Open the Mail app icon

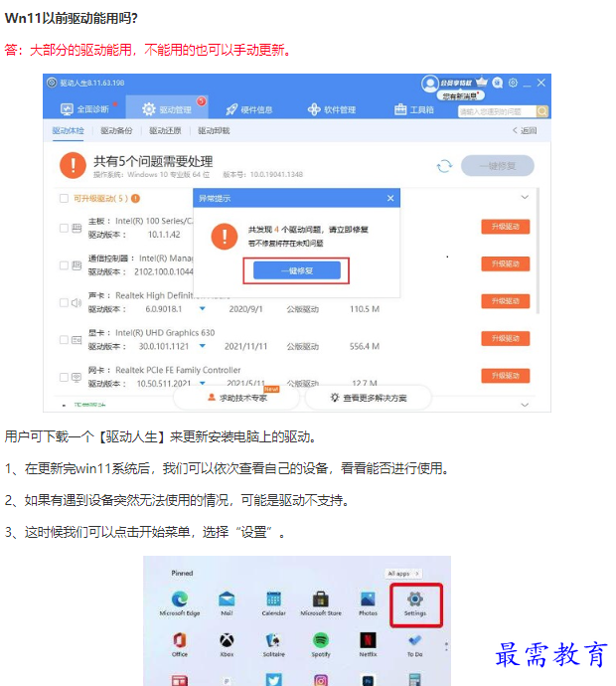[227, 599]
